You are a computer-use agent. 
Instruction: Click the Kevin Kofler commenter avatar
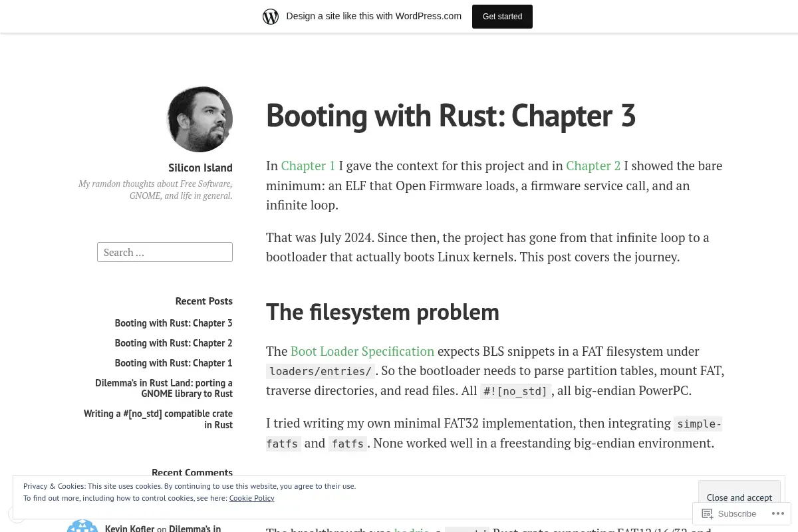point(82,525)
